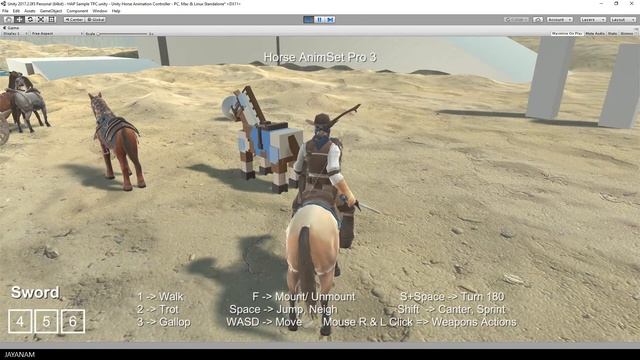640x360 pixels.
Task: Select the Hand tool in Unity toolbar
Action: click(x=8, y=19)
